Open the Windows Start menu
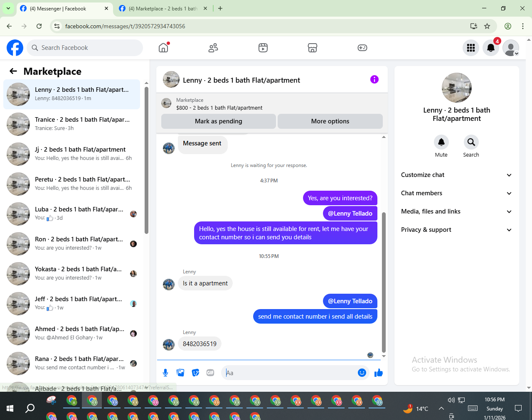 (10, 408)
